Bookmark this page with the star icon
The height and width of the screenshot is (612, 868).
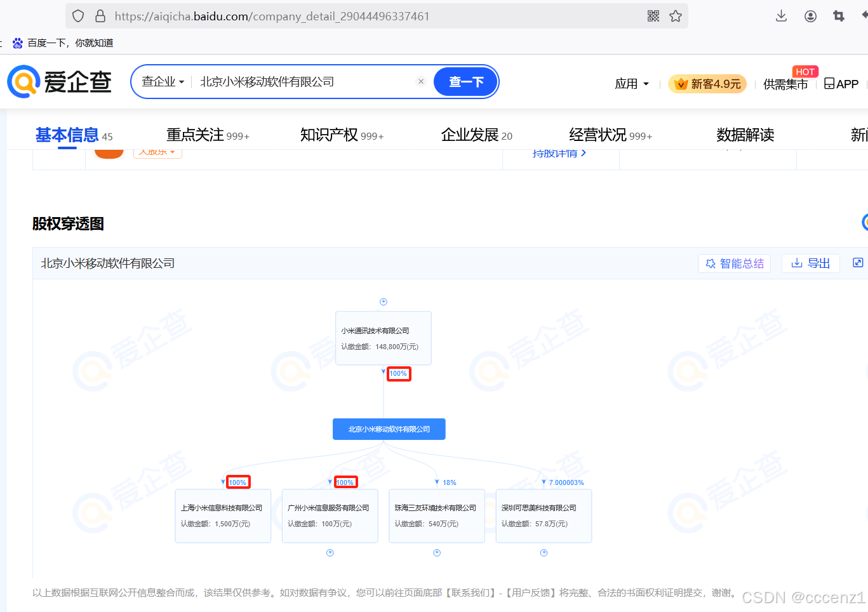click(676, 16)
